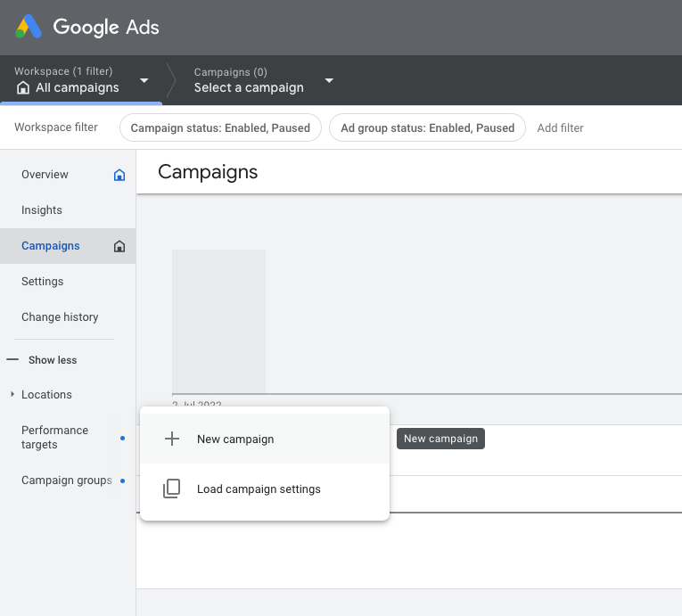The image size is (682, 616).
Task: Click the Google Ads title text
Action: [106, 27]
